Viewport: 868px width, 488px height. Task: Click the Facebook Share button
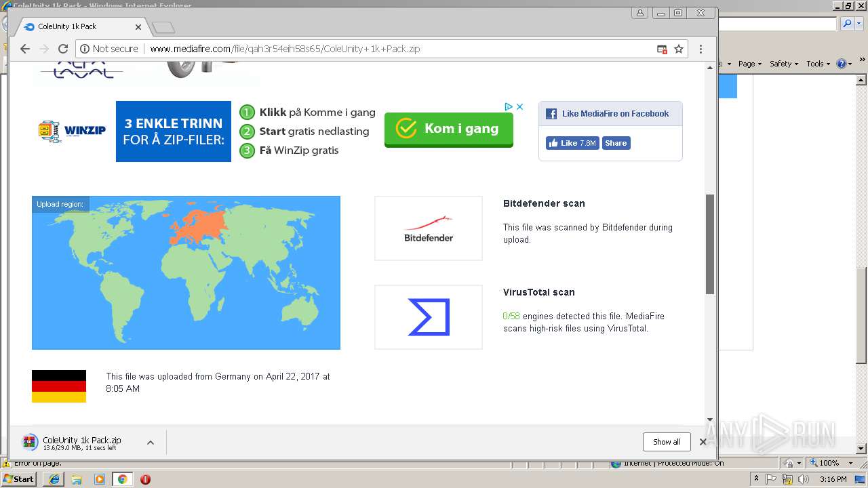pyautogui.click(x=616, y=143)
